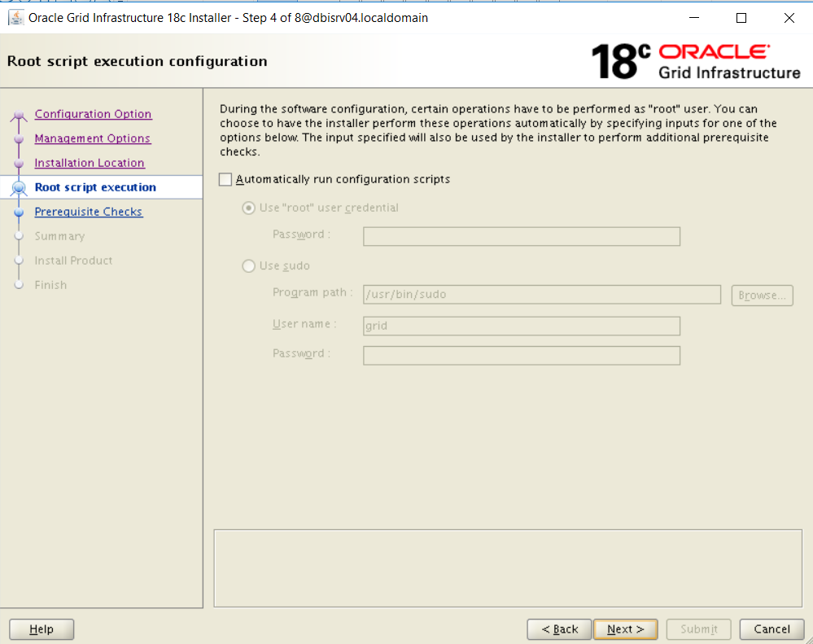Click the Java installer icon in title bar

pos(15,18)
